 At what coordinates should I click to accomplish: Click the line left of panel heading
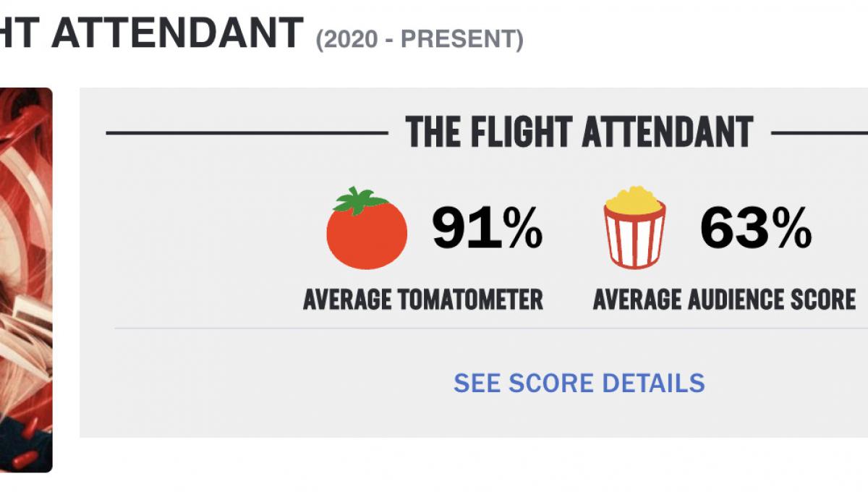click(x=246, y=133)
